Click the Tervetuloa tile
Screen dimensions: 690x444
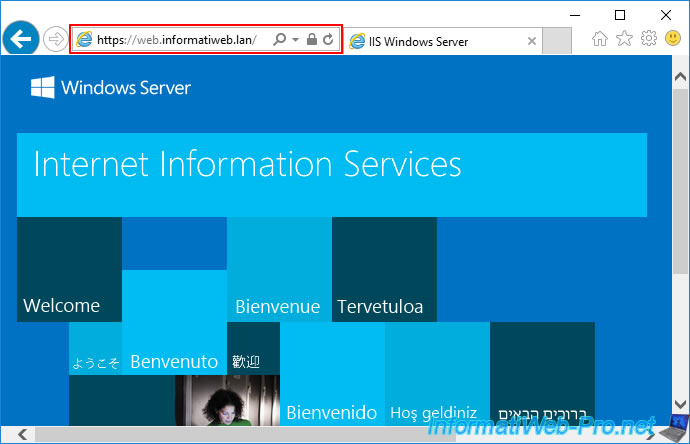click(x=385, y=269)
